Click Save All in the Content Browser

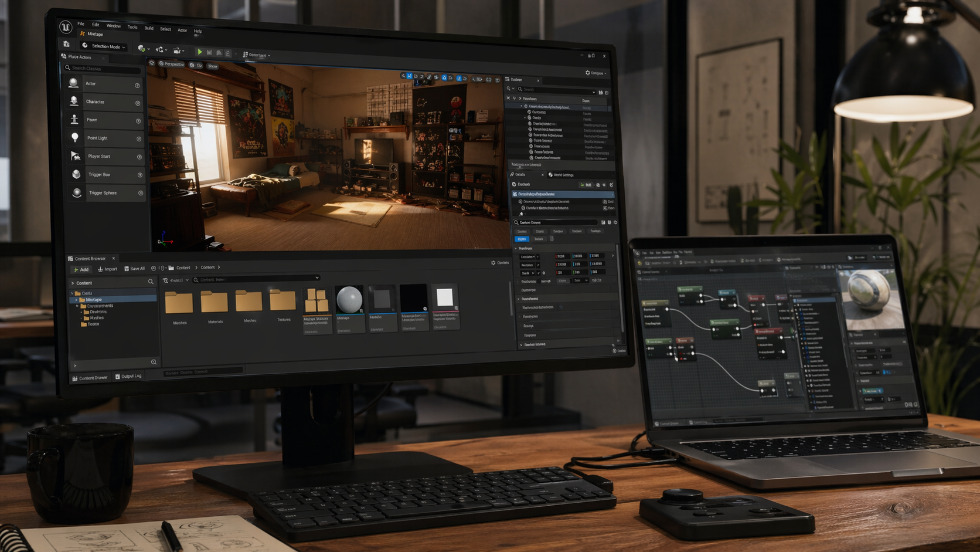[134, 269]
